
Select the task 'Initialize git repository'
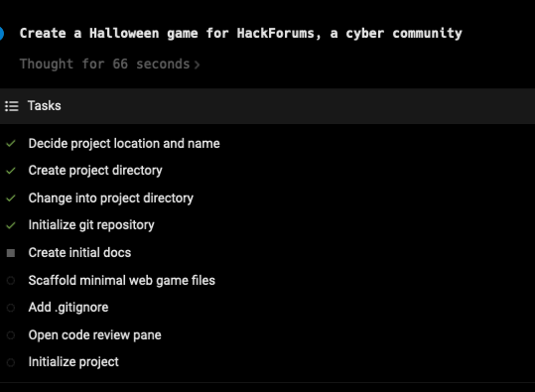91,225
